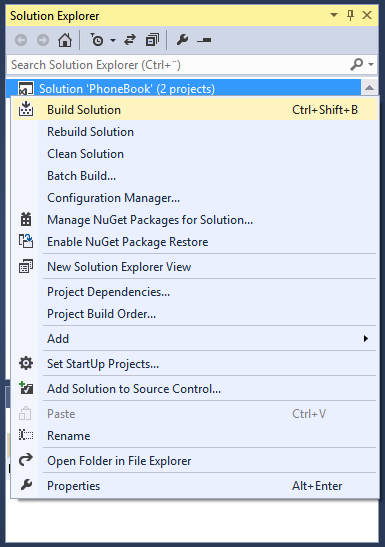This screenshot has width=385, height=547.
Task: Select Open Folder in File Explorer
Action: tap(195, 460)
